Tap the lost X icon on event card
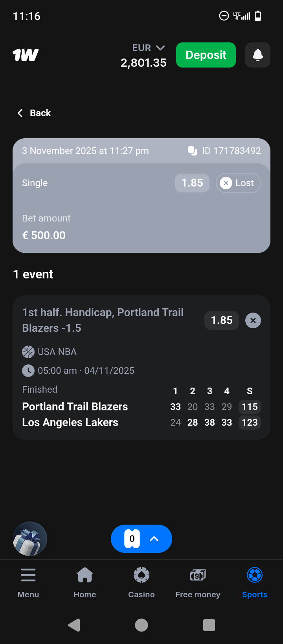283x644 pixels. pyautogui.click(x=253, y=320)
